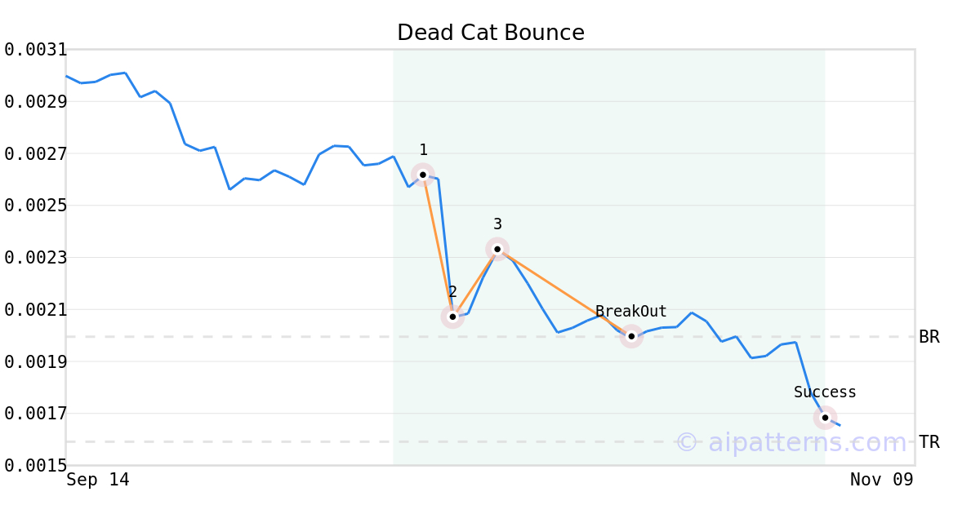The width and height of the screenshot is (980, 514).
Task: Click the 0.0015 y-axis value
Action: (35, 465)
